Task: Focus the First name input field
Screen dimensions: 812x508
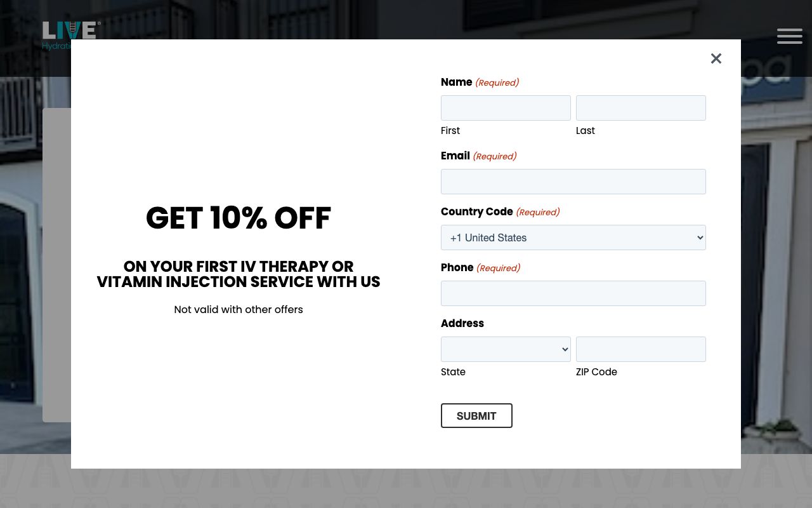Action: coord(506,108)
